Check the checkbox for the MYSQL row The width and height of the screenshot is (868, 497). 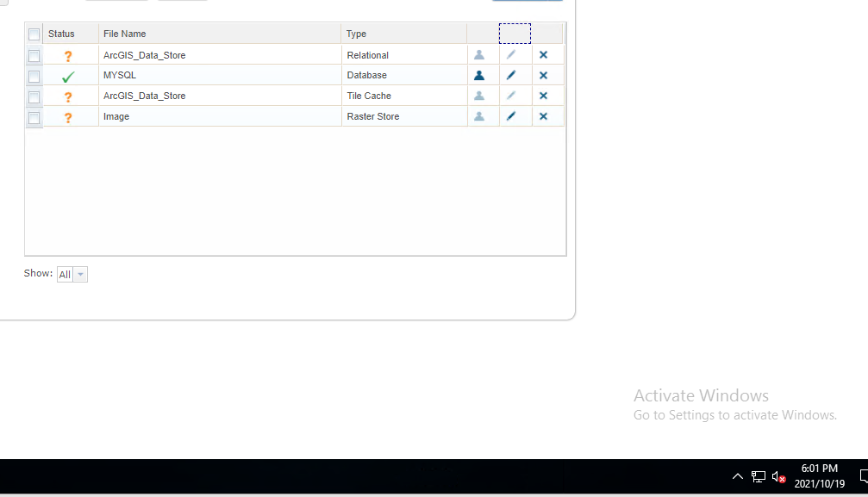34,75
